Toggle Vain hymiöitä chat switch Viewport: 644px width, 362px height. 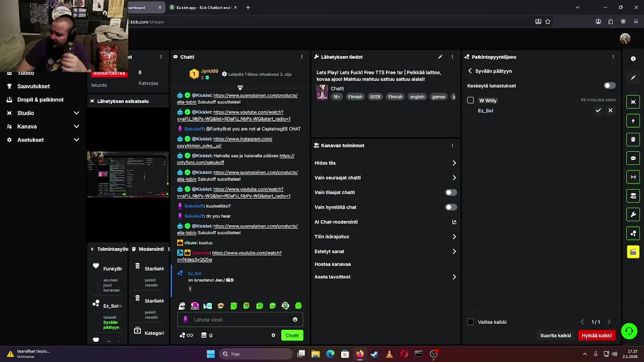tap(451, 207)
